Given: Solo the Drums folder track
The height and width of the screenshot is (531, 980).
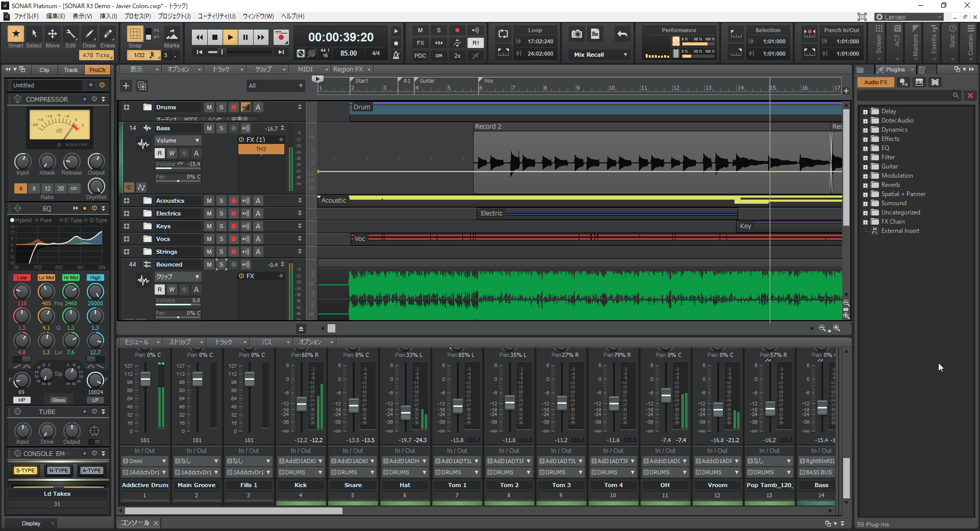Looking at the screenshot, I should pos(222,107).
